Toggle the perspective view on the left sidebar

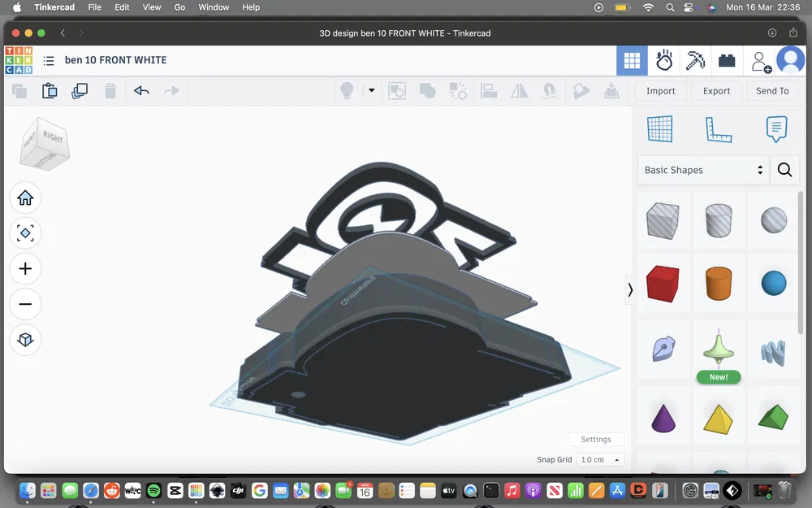(25, 340)
